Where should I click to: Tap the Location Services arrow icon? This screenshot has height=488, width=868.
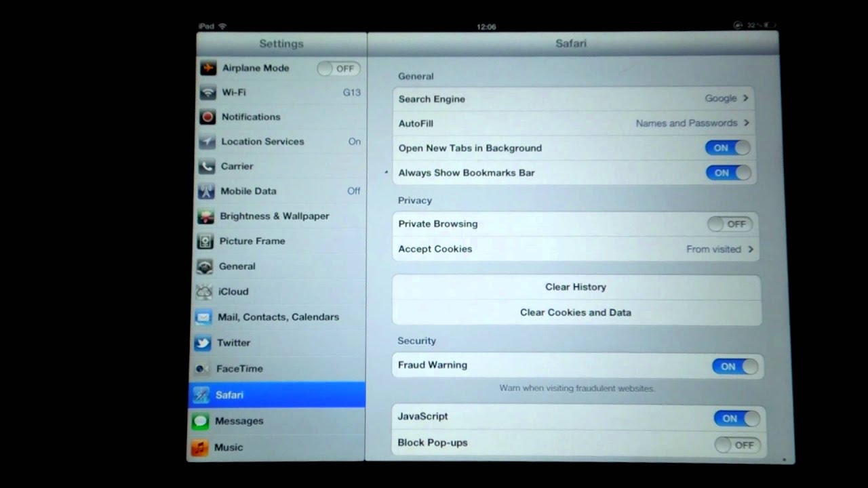coord(207,142)
